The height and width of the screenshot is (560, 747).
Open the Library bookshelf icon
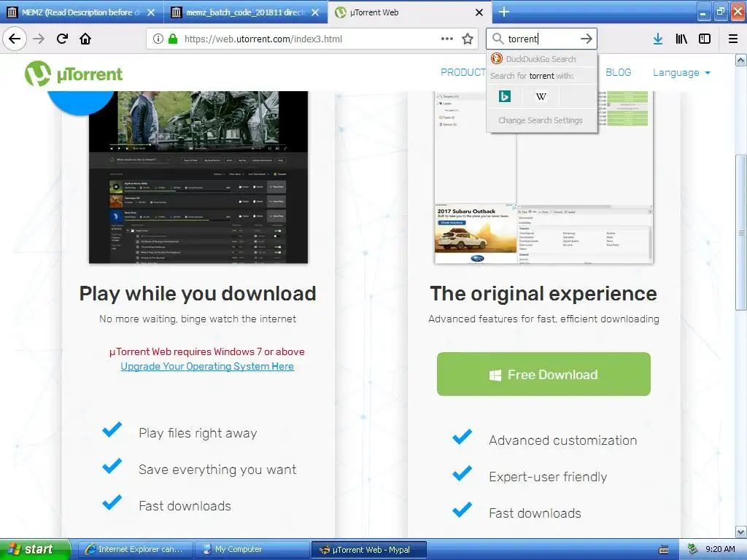pos(681,39)
